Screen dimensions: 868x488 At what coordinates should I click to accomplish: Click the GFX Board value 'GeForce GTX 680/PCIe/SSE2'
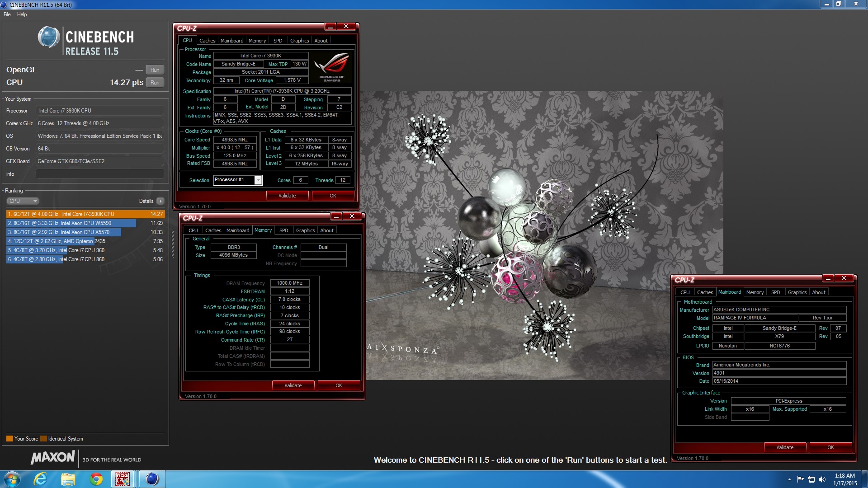(99, 161)
